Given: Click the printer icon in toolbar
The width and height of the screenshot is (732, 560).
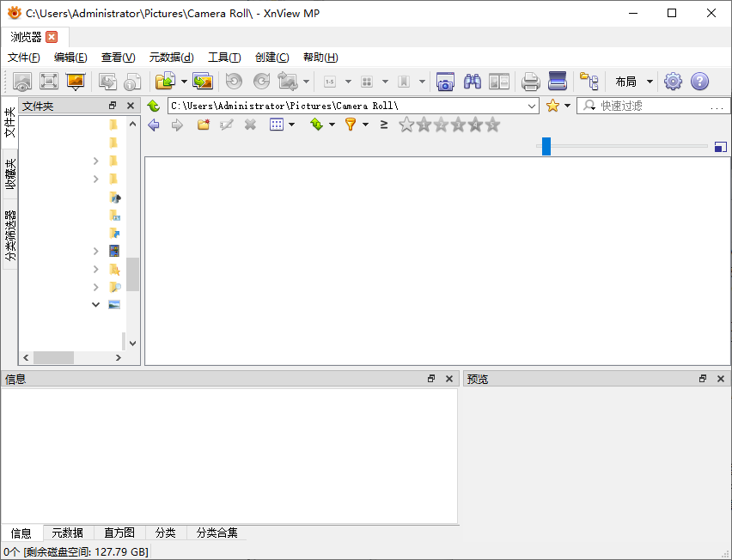Looking at the screenshot, I should click(x=531, y=82).
